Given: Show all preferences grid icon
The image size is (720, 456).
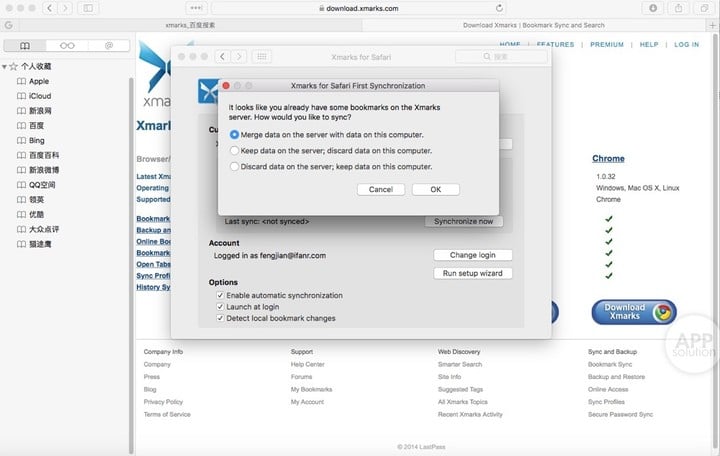Looking at the screenshot, I should coord(262,56).
